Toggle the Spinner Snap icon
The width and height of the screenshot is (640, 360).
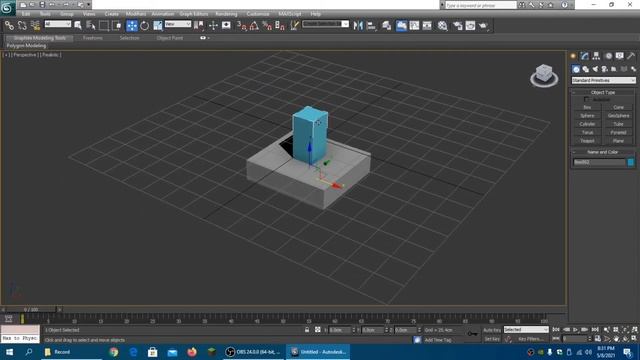pos(280,26)
